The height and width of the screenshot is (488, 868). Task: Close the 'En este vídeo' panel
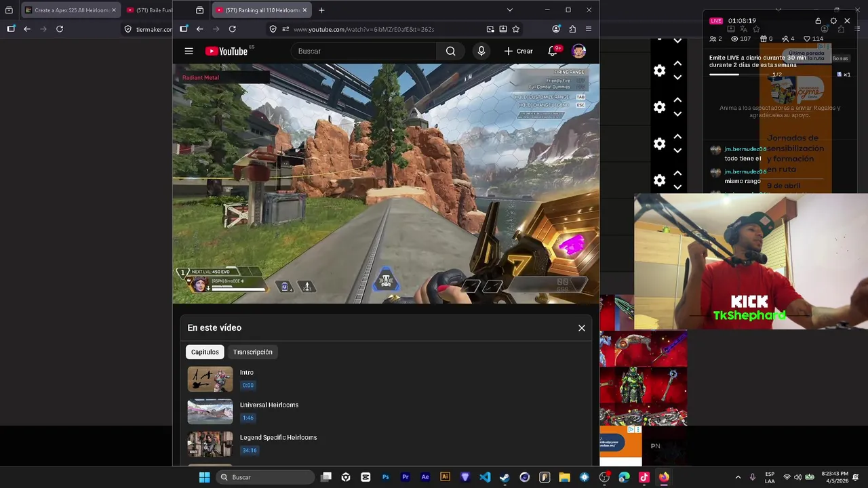[x=581, y=328]
